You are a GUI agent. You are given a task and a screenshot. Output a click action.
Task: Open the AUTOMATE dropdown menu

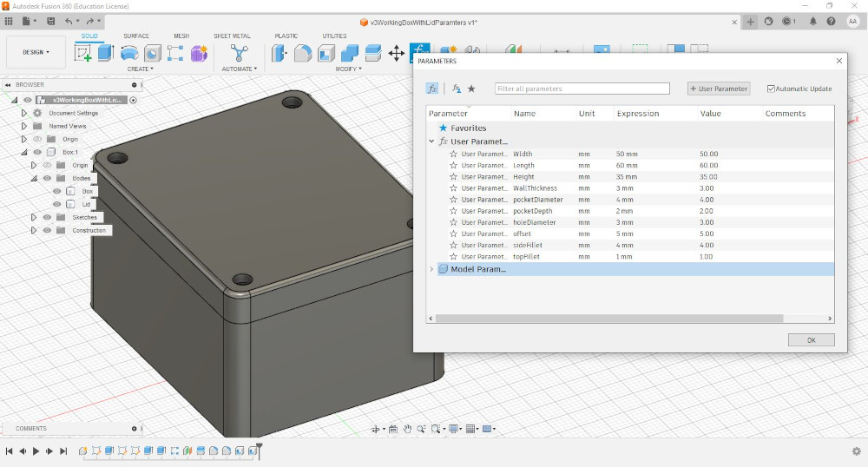pos(240,69)
